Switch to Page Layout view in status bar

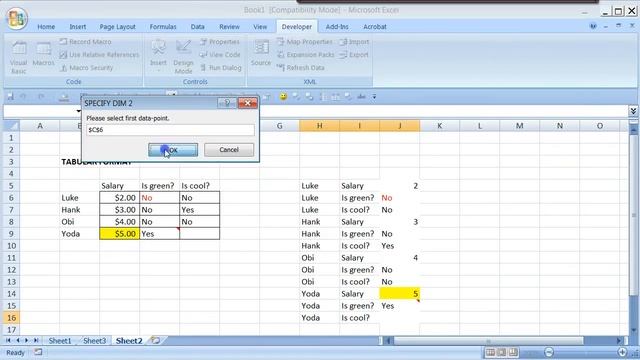point(502,352)
